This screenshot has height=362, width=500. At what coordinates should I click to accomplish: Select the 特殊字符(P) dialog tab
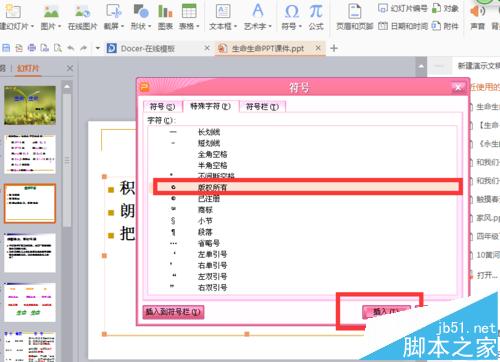coord(210,106)
